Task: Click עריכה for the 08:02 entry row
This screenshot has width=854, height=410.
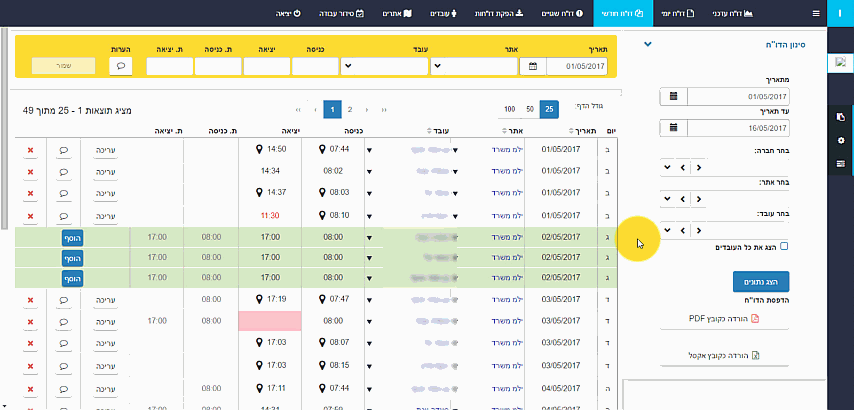Action: pos(106,172)
